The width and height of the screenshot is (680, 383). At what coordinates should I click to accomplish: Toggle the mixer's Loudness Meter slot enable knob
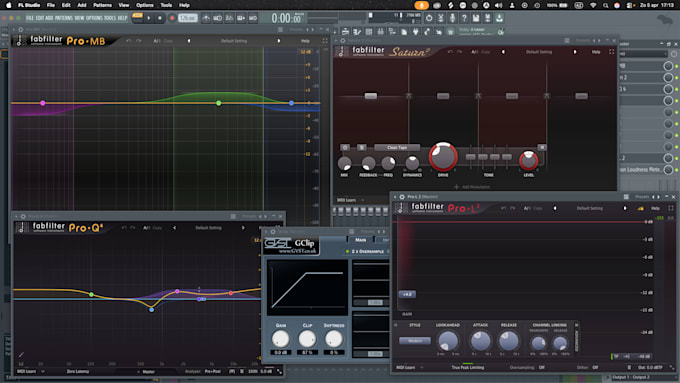[668, 170]
